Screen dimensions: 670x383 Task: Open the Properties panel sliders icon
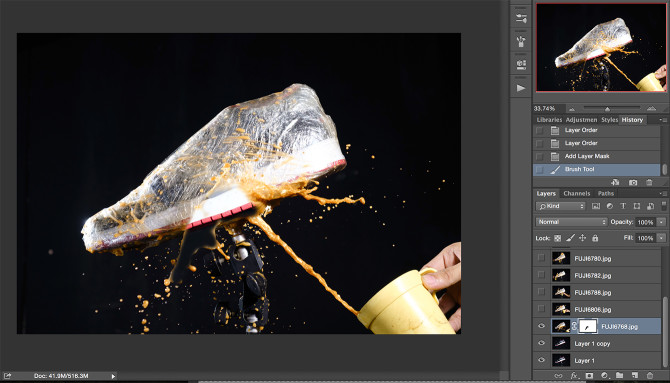[521, 18]
